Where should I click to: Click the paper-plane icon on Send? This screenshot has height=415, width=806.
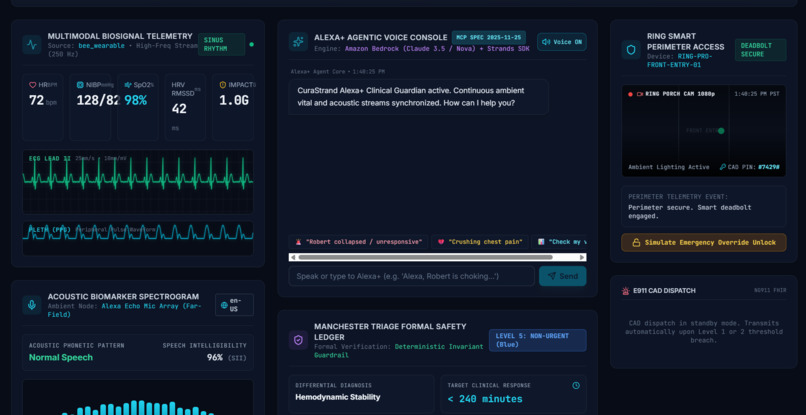(552, 276)
